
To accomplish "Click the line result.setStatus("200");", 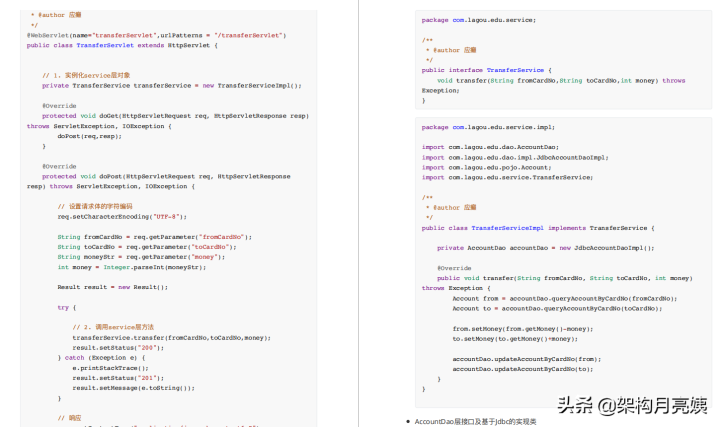I will (x=118, y=348).
